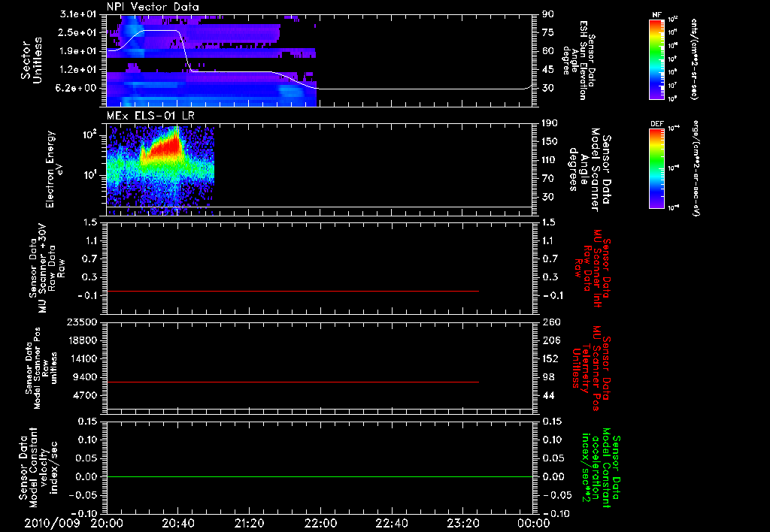Click the 'Model Scanner Angle degrees' axis title
This screenshot has width=770, height=532.
point(590,170)
